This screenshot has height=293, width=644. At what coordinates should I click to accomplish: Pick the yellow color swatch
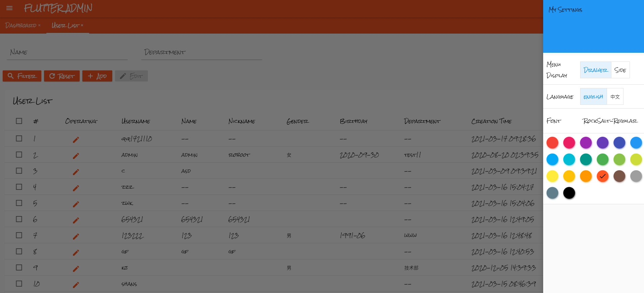[x=552, y=176]
